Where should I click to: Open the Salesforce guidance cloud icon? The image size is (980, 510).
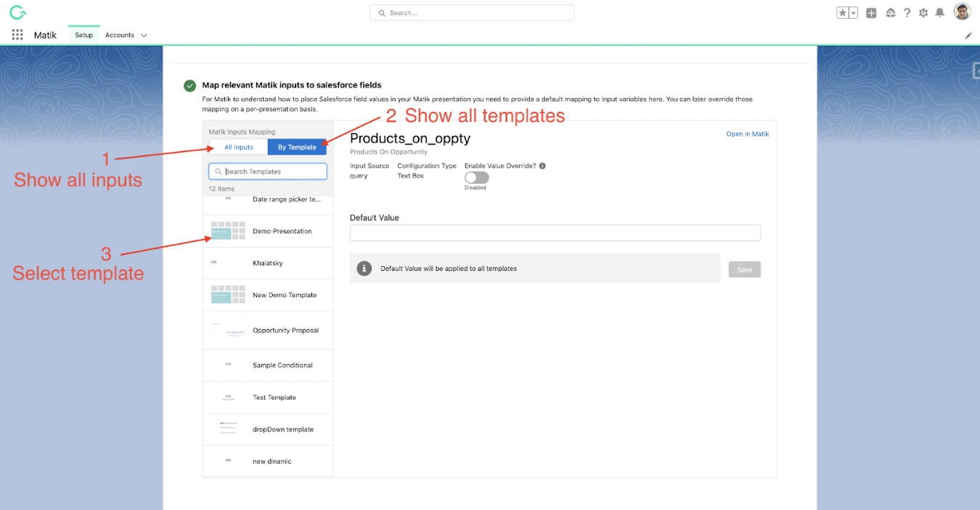891,13
